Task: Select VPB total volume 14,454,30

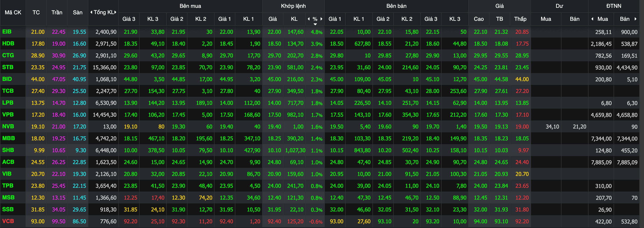Action: [104, 115]
